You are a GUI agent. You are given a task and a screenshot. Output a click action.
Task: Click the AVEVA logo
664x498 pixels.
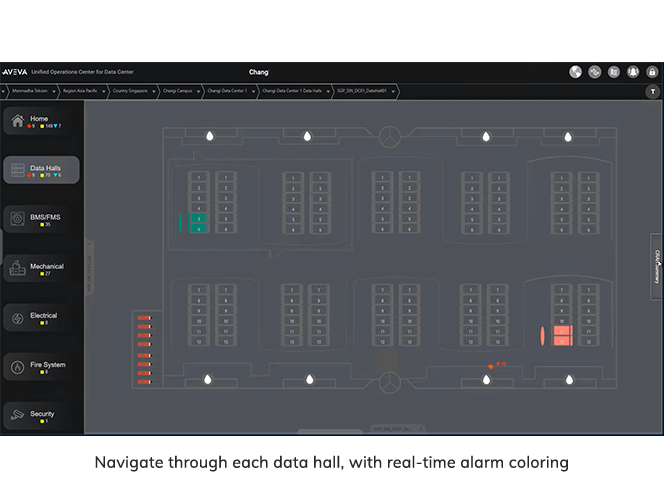(x=15, y=72)
